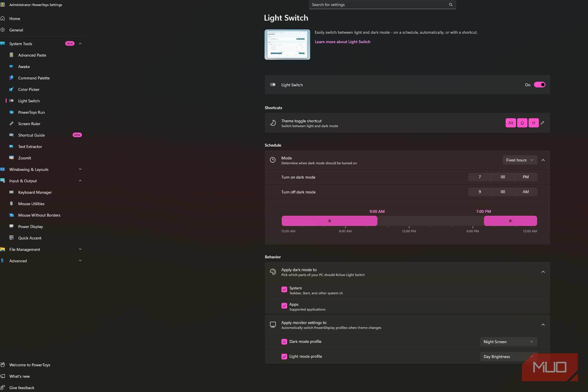Click the Mouse Utilities icon
This screenshot has width=588, height=392.
(x=11, y=203)
